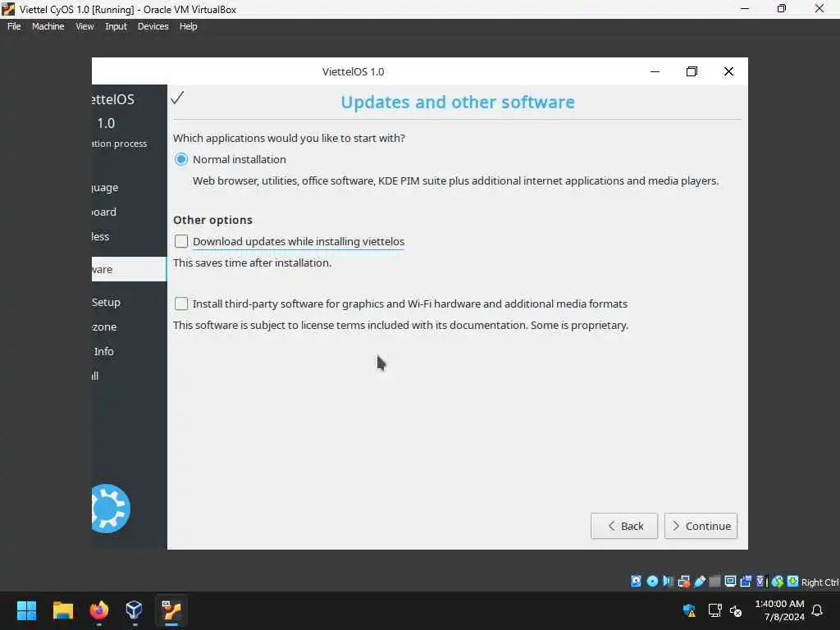This screenshot has width=840, height=630.
Task: Open the volume muted tray icon
Action: (736, 610)
